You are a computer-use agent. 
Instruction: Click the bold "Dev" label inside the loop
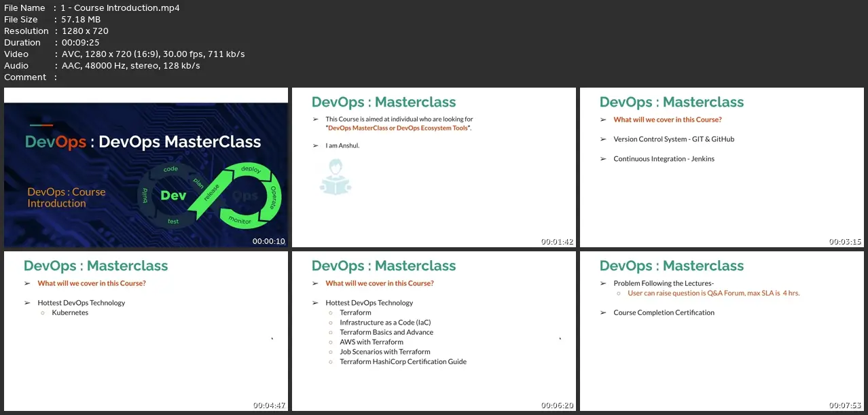tap(173, 196)
